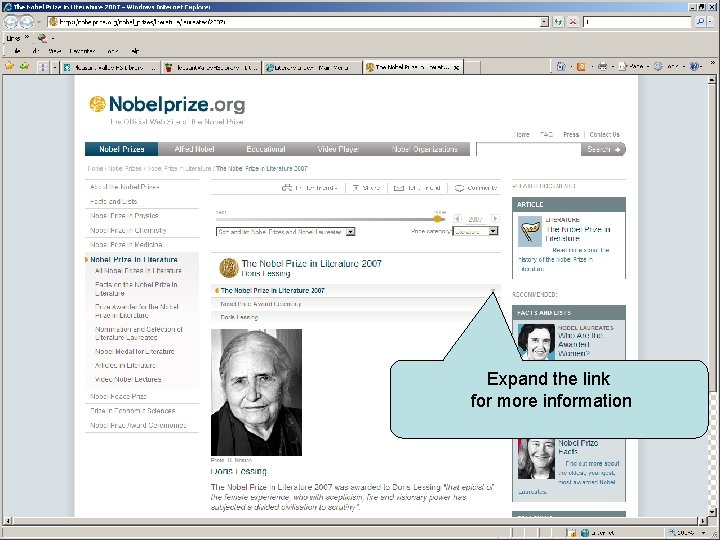The height and width of the screenshot is (540, 720).
Task: Open the Educational navigation tab
Action: coord(266,149)
